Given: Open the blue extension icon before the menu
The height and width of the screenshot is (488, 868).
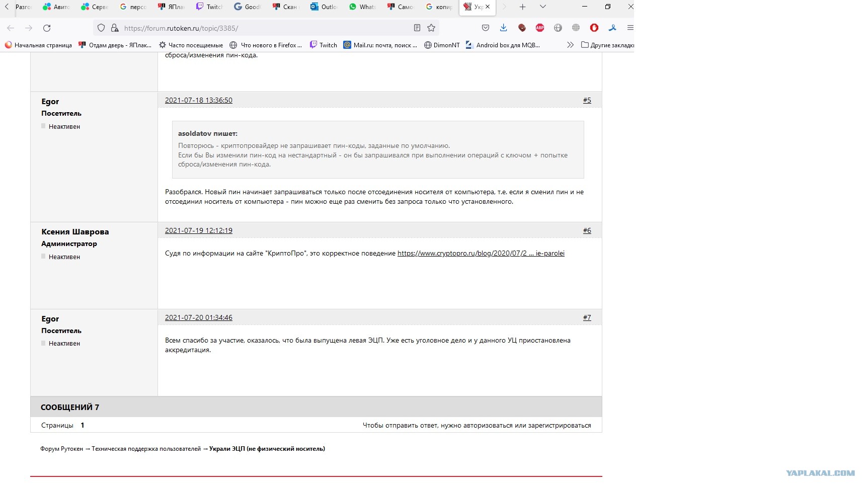Looking at the screenshot, I should click(x=612, y=28).
